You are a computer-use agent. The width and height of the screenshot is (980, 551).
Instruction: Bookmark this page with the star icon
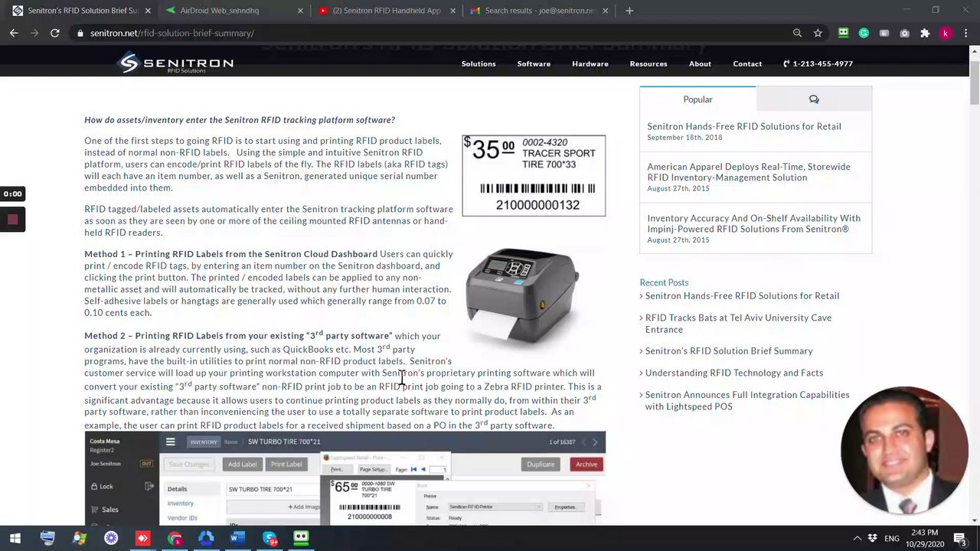click(x=818, y=33)
